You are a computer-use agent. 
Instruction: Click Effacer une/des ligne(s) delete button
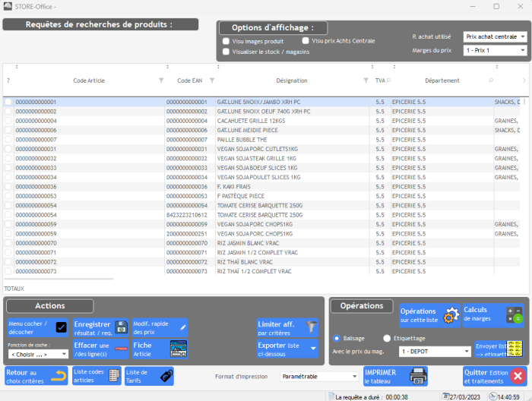tap(100, 349)
